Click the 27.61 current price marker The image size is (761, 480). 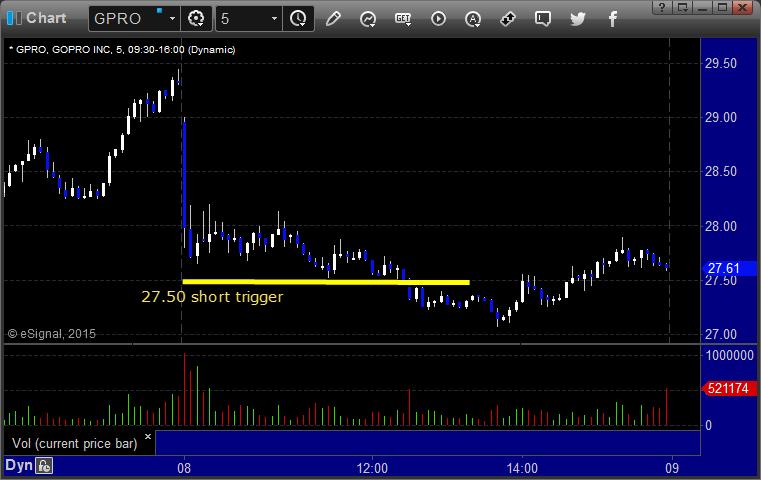click(729, 268)
